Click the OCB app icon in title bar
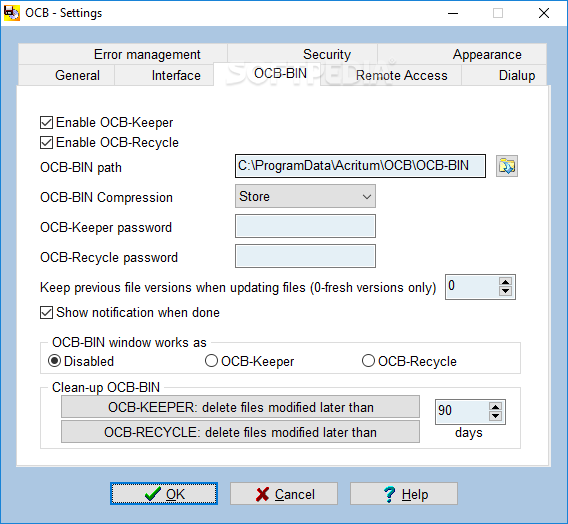Image resolution: width=568 pixels, height=524 pixels. (12, 13)
